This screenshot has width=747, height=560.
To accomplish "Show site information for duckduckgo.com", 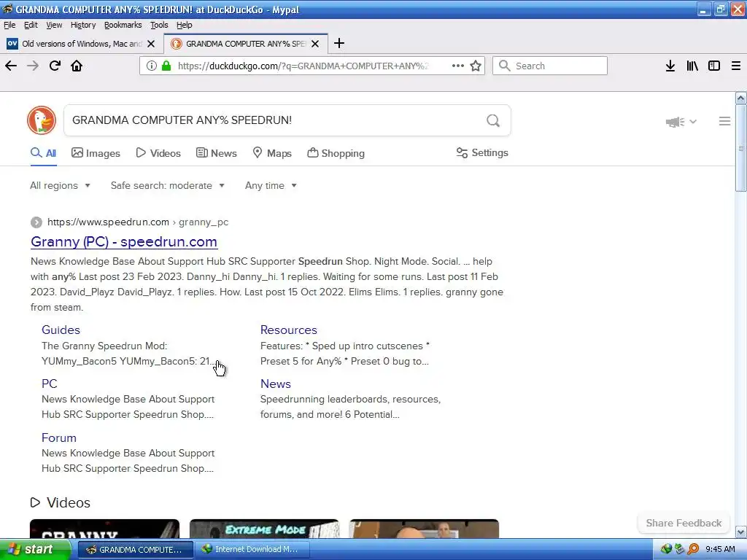I will pos(152,66).
